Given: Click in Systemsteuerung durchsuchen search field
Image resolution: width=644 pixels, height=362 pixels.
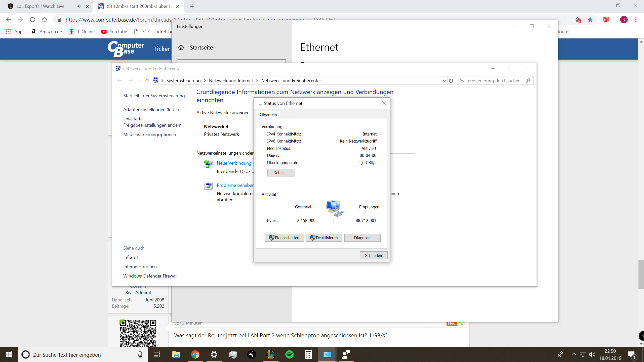Looking at the screenshot, I should click(490, 81).
